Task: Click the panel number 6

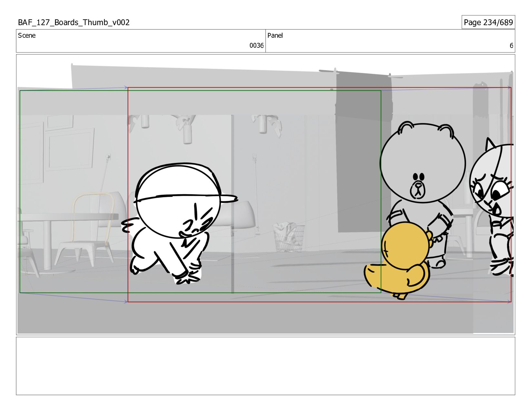Action: pos(511,45)
